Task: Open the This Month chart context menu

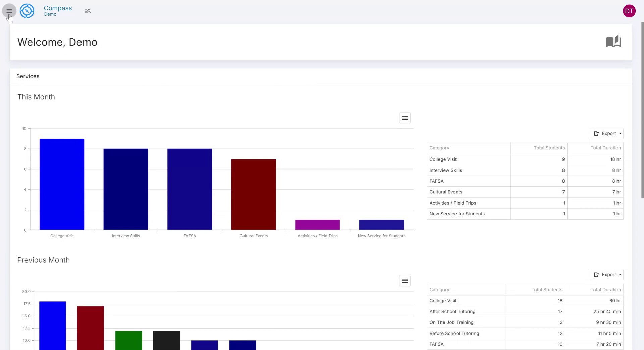Action: pos(405,118)
